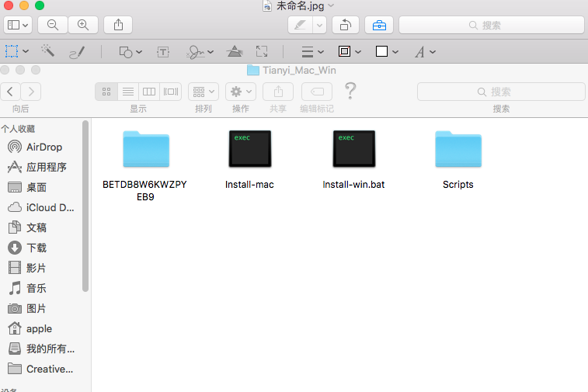The image size is (588, 392).
Task: Click the Finder question mark icon
Action: tap(350, 91)
